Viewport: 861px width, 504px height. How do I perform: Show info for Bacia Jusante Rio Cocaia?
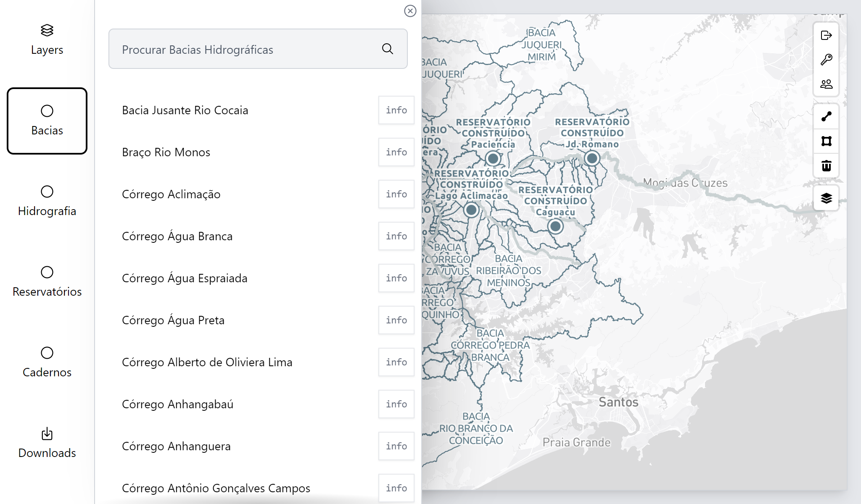pyautogui.click(x=396, y=110)
